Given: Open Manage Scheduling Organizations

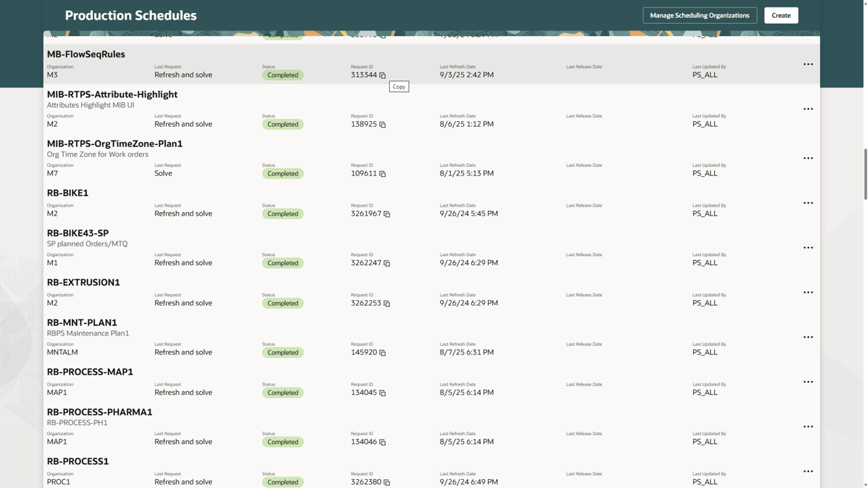Looking at the screenshot, I should (699, 15).
